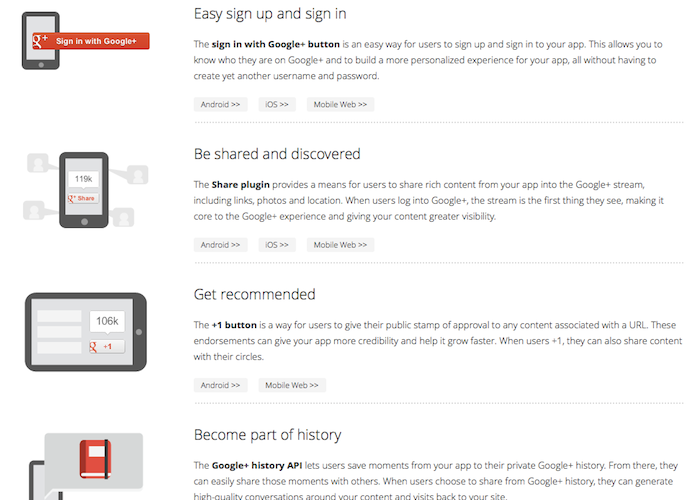
Task: Click the 106k count bubble on tablet
Action: [x=107, y=321]
